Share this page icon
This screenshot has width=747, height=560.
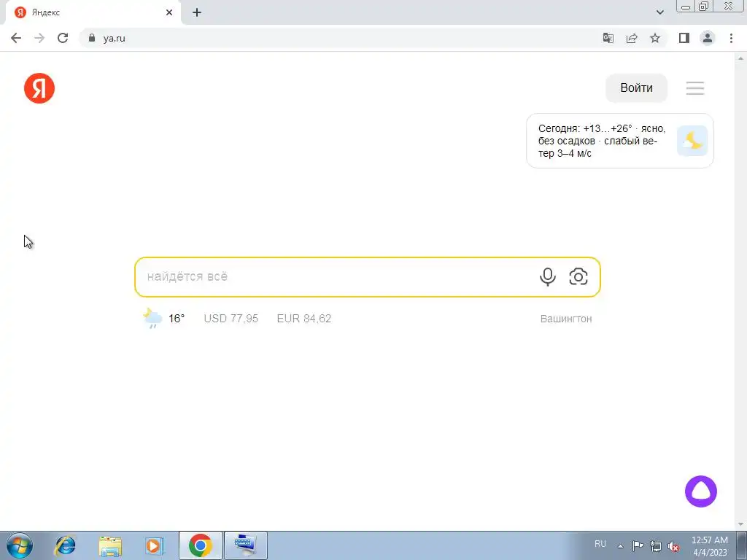(x=632, y=38)
